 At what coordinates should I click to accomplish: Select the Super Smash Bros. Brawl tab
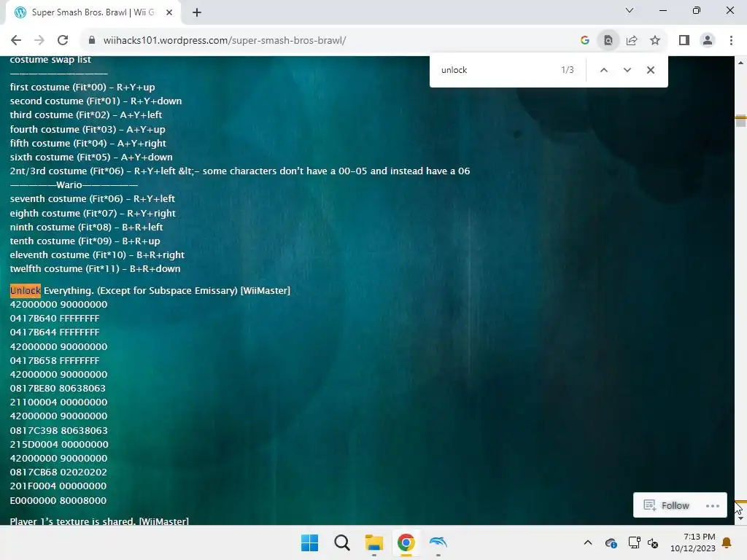[93, 12]
